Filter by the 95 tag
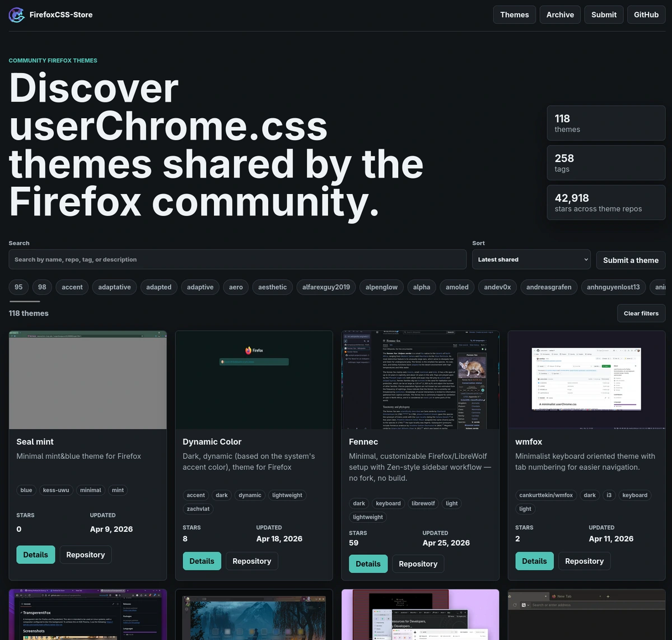 point(18,287)
